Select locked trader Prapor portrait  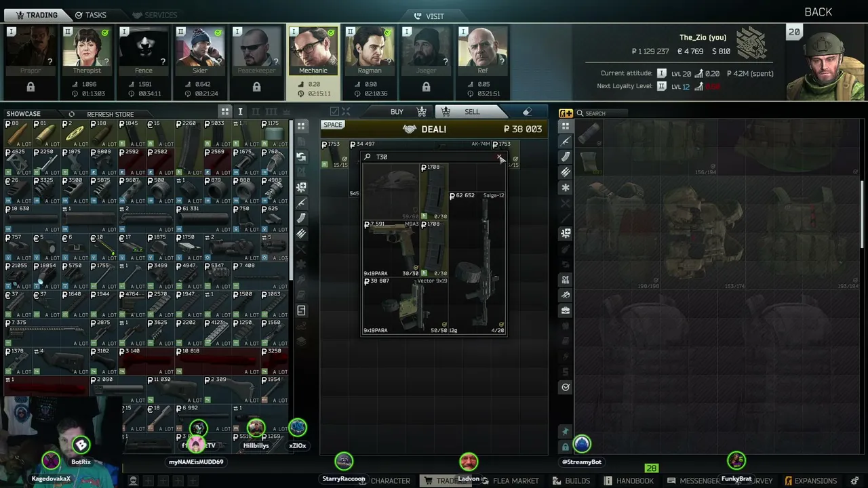tap(31, 51)
